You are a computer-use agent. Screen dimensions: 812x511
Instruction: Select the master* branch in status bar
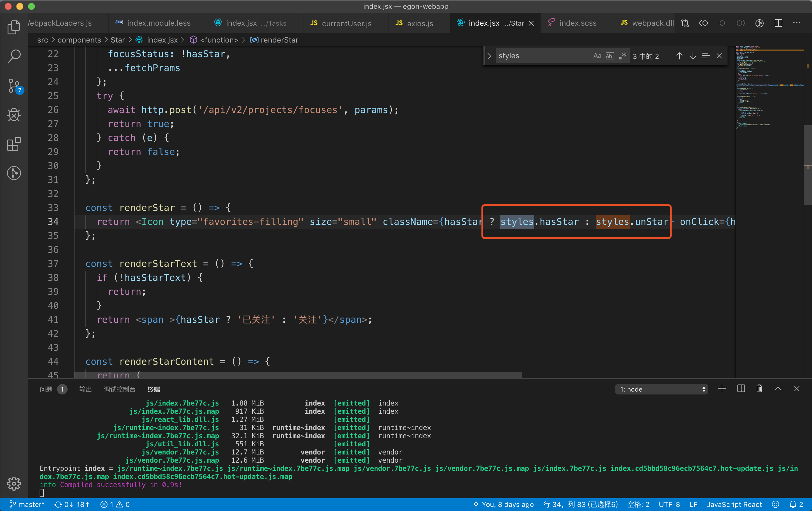[x=27, y=504]
